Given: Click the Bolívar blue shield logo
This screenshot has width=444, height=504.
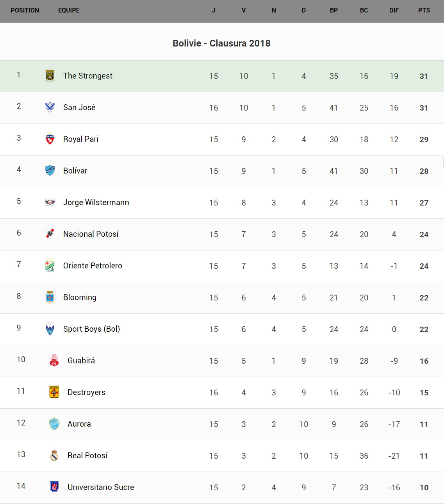Looking at the screenshot, I should point(50,170).
